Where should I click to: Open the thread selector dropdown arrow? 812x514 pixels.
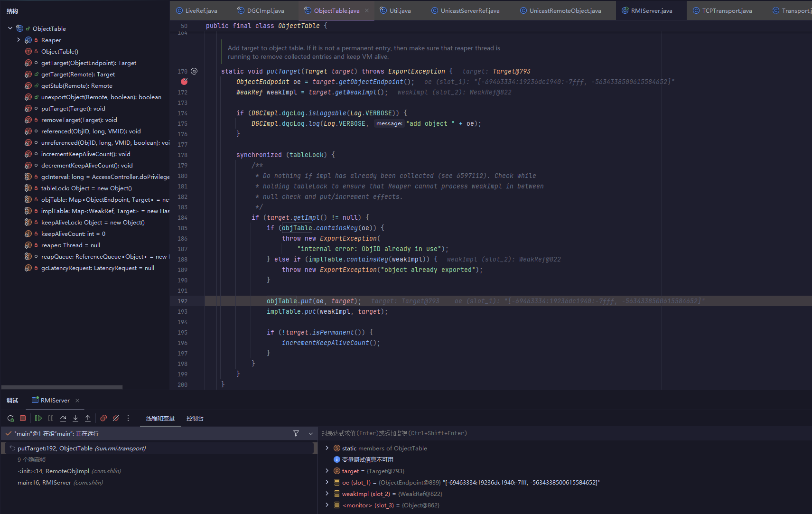point(311,433)
